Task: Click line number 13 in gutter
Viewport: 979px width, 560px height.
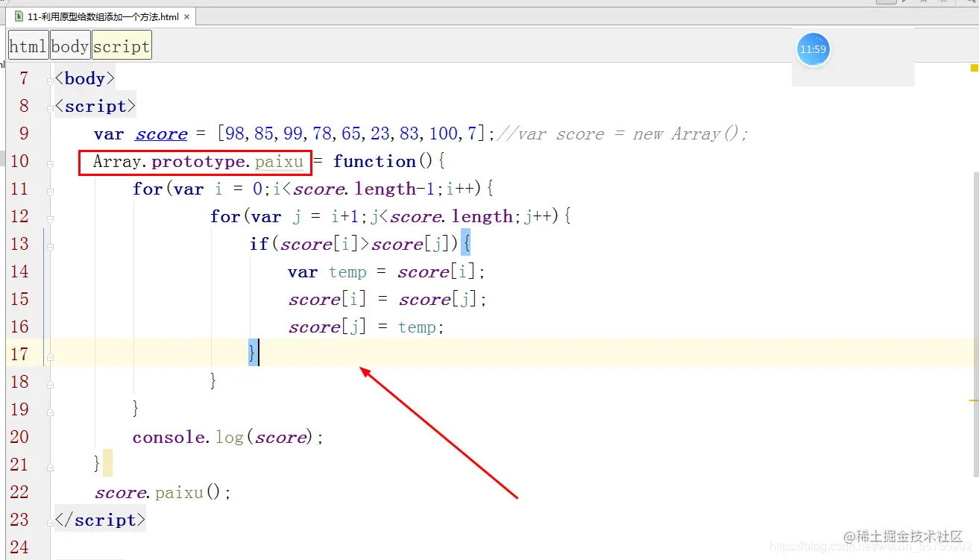Action: coord(20,244)
